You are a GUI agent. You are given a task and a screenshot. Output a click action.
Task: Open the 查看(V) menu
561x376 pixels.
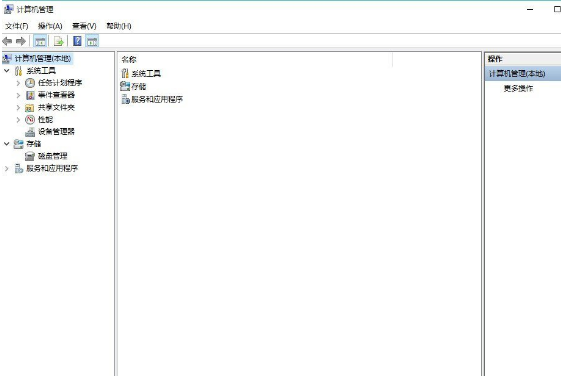[84, 26]
